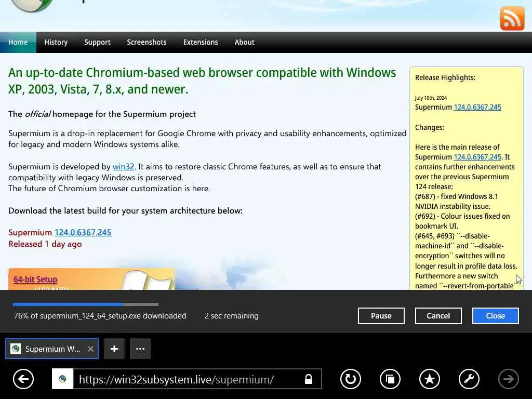532x399 pixels.
Task: Refresh the page with the reload icon
Action: [351, 379]
